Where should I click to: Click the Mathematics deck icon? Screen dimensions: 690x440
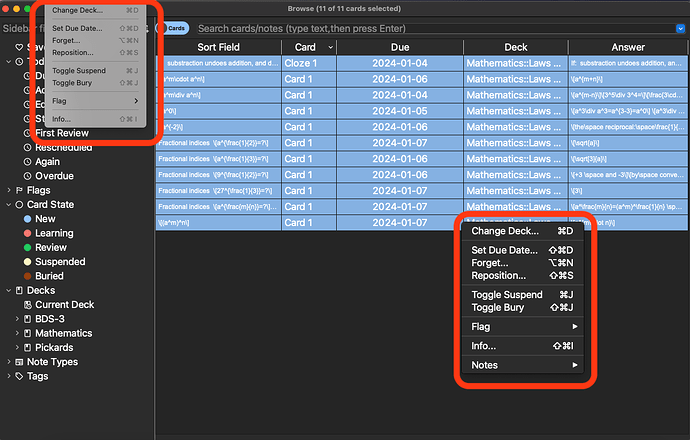pyautogui.click(x=27, y=333)
